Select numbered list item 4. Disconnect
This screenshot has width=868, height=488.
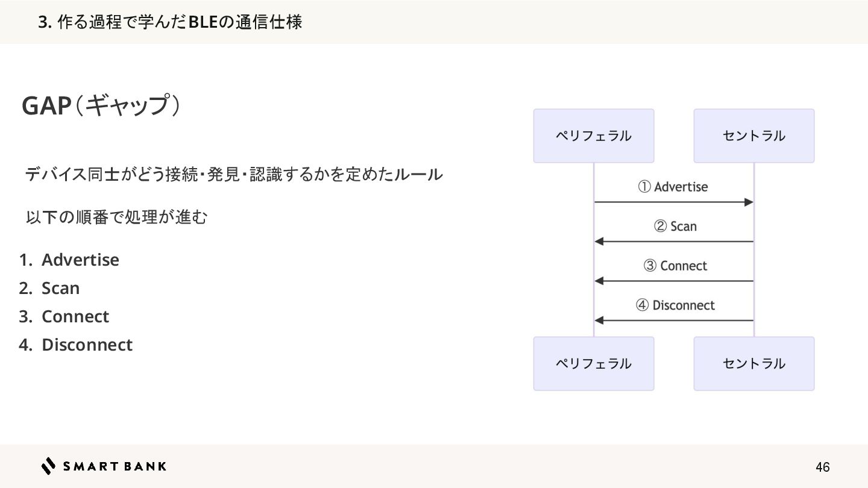pos(86,345)
